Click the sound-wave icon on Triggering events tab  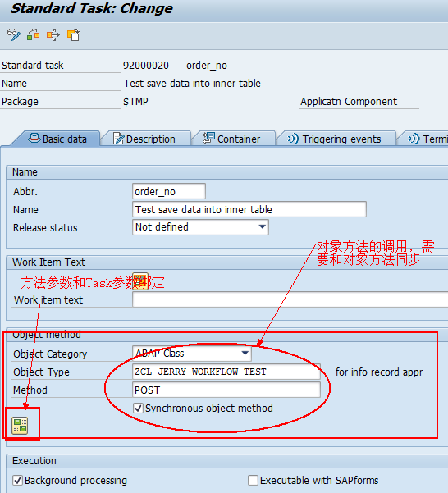point(293,139)
